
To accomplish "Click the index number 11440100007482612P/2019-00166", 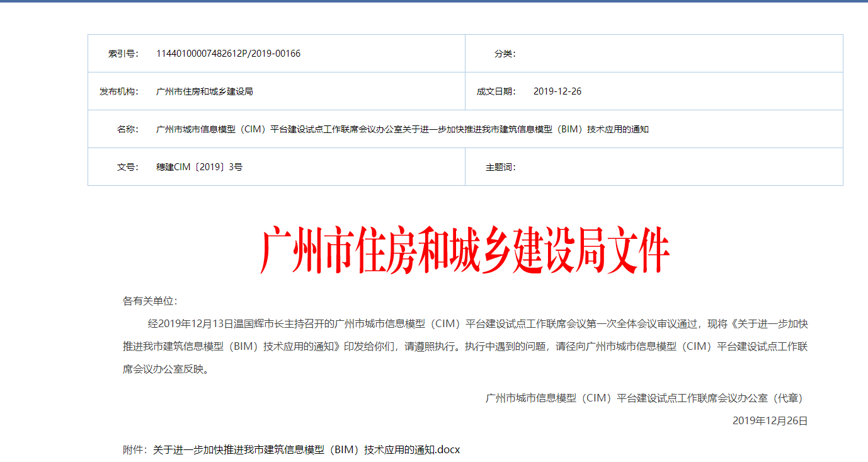I will [x=228, y=54].
